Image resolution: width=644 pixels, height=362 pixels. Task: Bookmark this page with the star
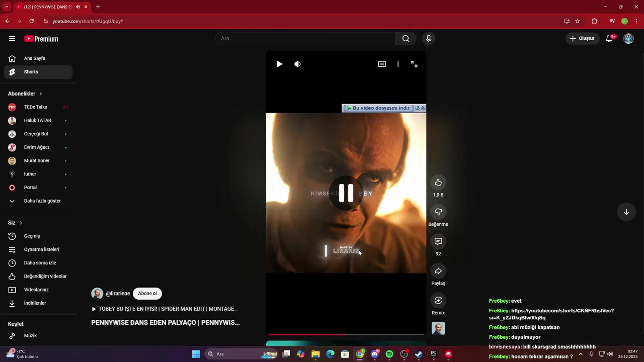(578, 21)
